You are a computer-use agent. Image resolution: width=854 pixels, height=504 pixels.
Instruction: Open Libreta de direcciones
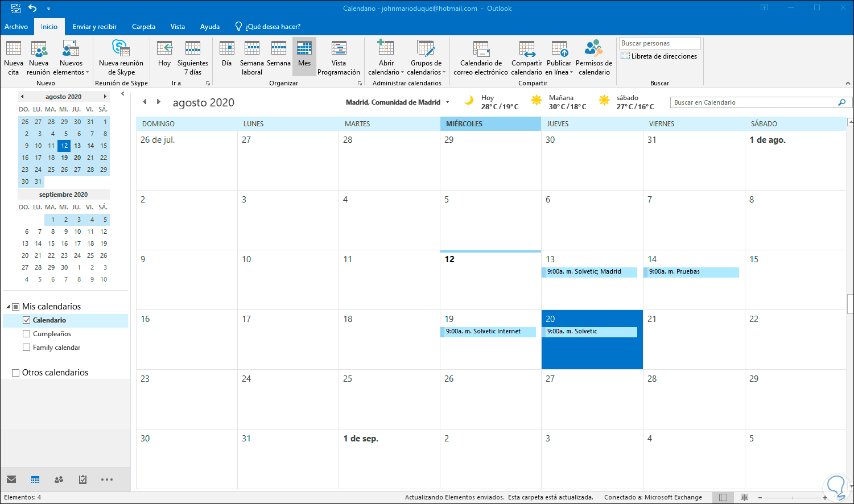pyautogui.click(x=659, y=56)
